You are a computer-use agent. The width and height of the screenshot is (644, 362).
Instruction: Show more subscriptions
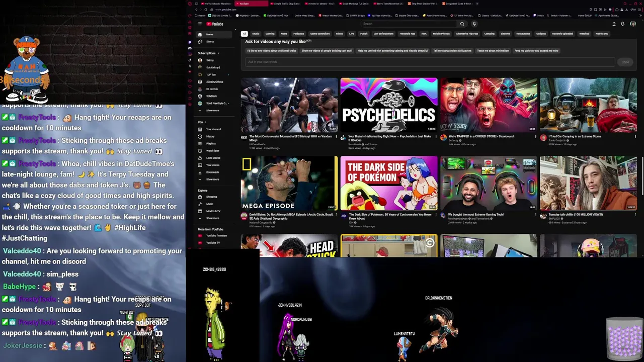click(x=214, y=111)
